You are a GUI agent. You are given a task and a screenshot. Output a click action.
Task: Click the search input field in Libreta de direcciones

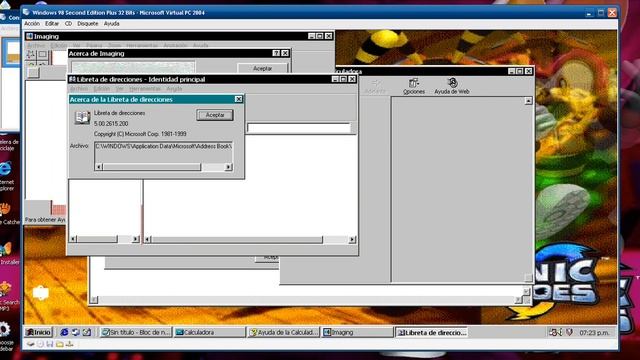(x=299, y=128)
